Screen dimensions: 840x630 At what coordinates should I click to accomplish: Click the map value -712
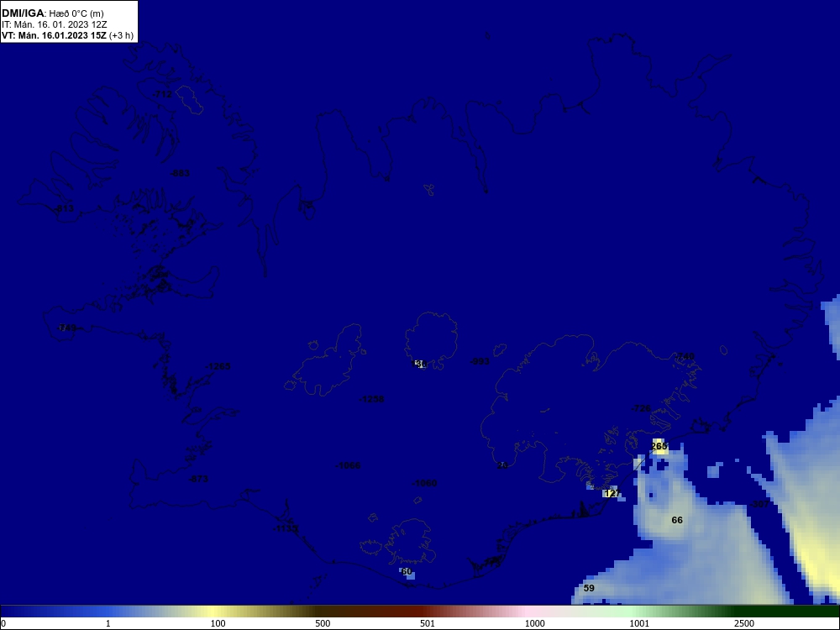pos(162,94)
